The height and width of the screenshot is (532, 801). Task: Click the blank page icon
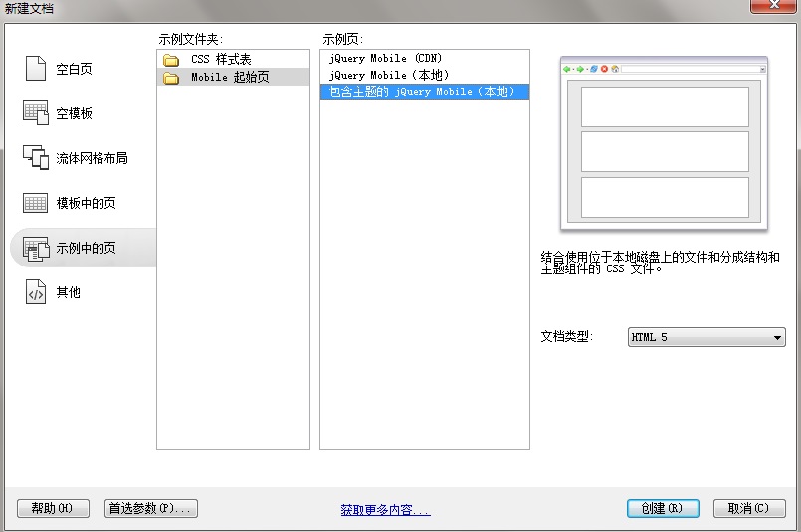coord(36,69)
